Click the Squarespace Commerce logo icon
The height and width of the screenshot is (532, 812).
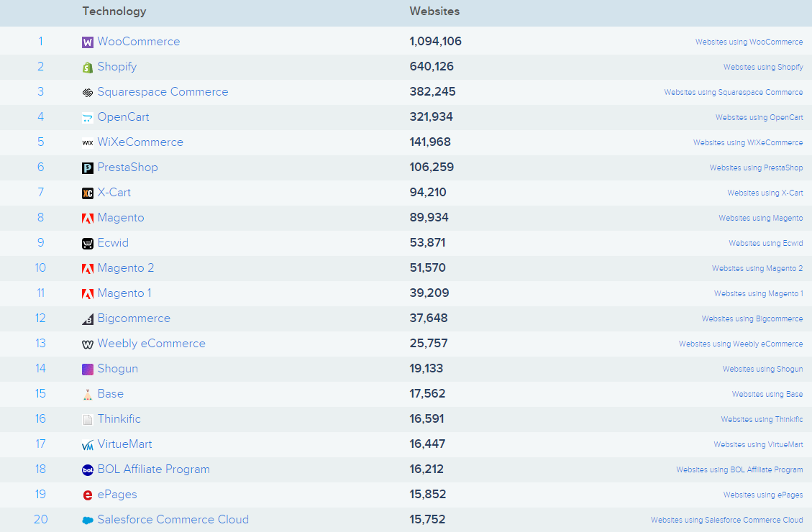(x=88, y=93)
